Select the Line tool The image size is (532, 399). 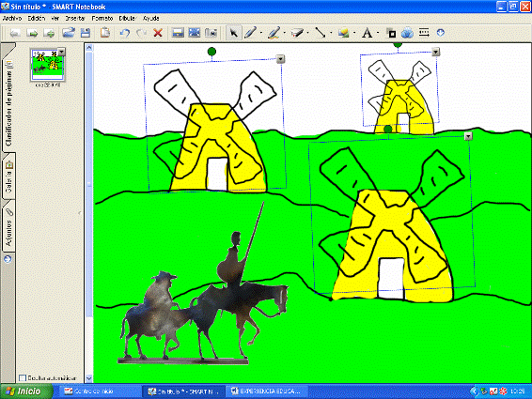click(320, 33)
